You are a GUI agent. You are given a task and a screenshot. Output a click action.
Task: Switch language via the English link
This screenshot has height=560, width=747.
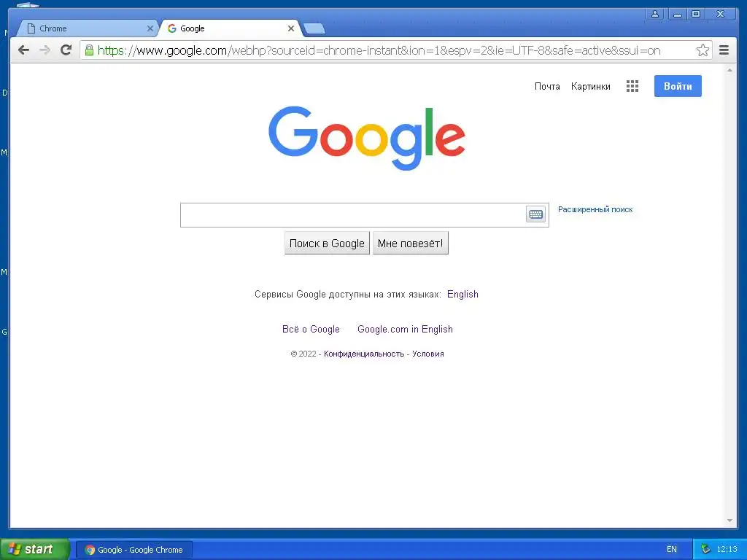pyautogui.click(x=462, y=295)
